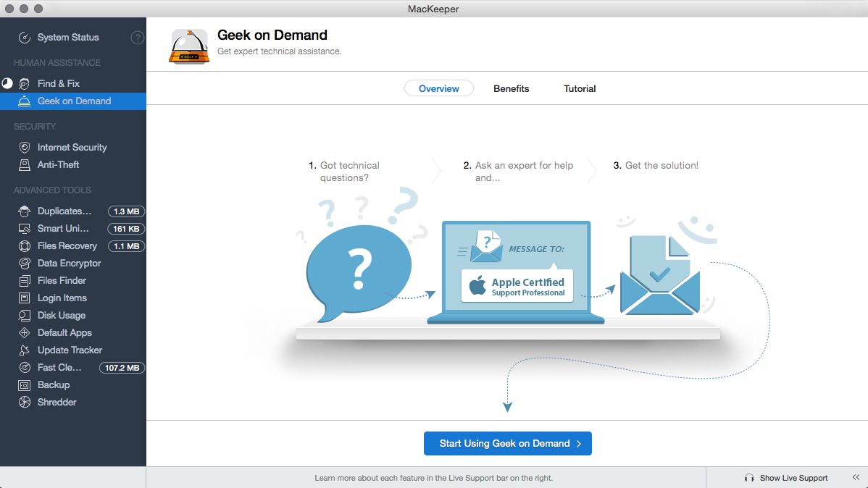Image resolution: width=868 pixels, height=488 pixels.
Task: Click the Smart Uninstaller icon
Action: pos(25,229)
